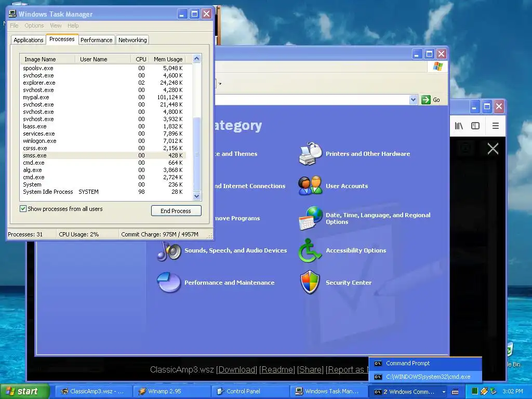
Task: Sort processes by the CPU column
Action: click(140, 59)
